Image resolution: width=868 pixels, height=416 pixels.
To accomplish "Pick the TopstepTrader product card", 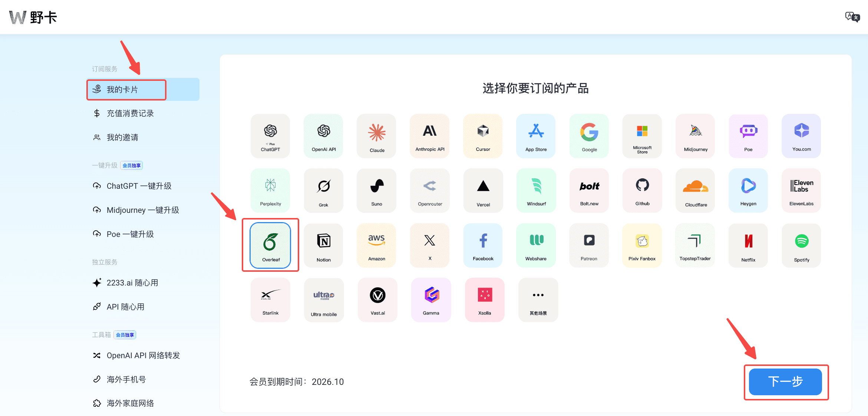I will point(696,245).
